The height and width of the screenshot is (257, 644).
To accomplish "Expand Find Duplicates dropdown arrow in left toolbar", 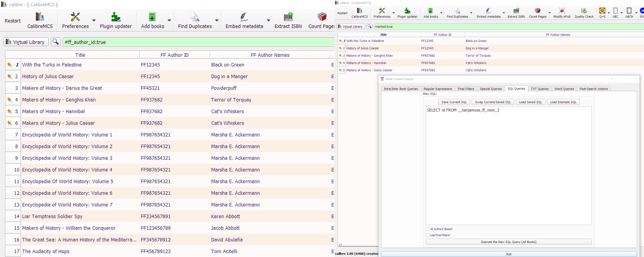I will tap(217, 21).
